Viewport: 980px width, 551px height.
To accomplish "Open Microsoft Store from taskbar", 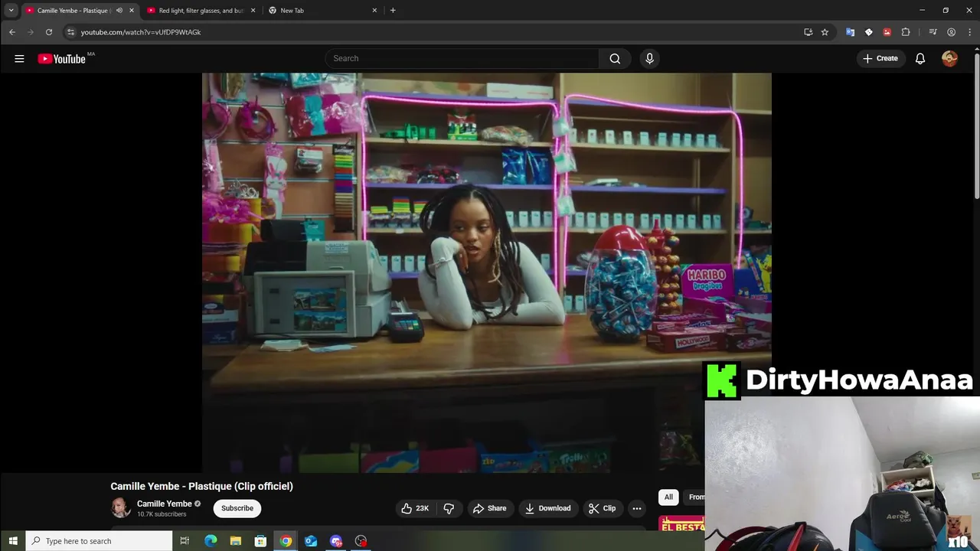I will coord(260,541).
